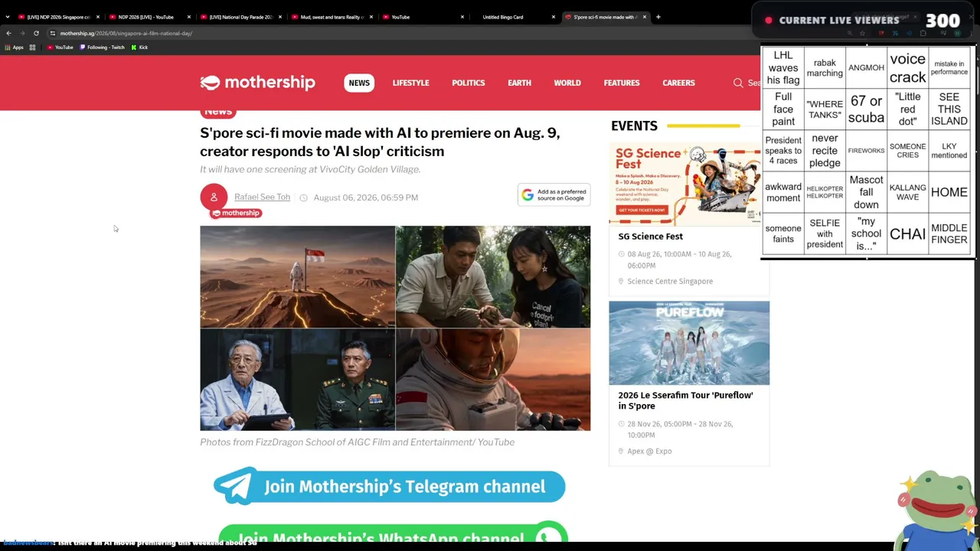Mark the 'KALLANG WAVE' bingo square

[908, 192]
